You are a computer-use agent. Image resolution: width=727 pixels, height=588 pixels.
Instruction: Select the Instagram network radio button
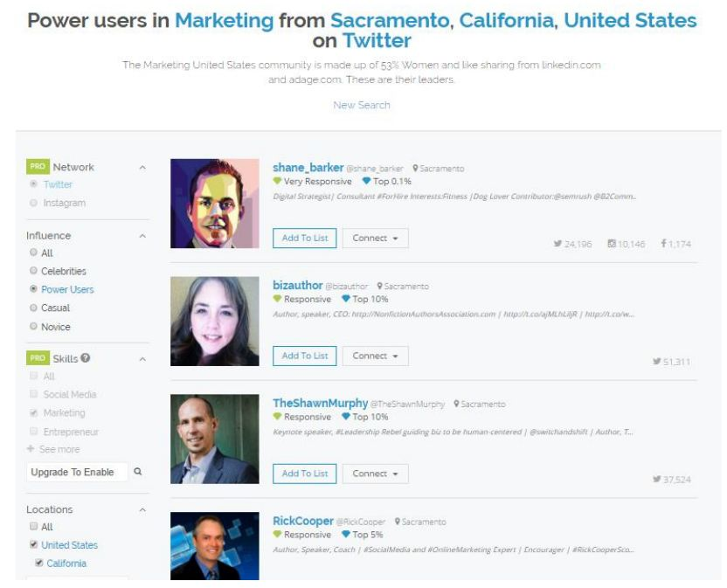click(34, 203)
